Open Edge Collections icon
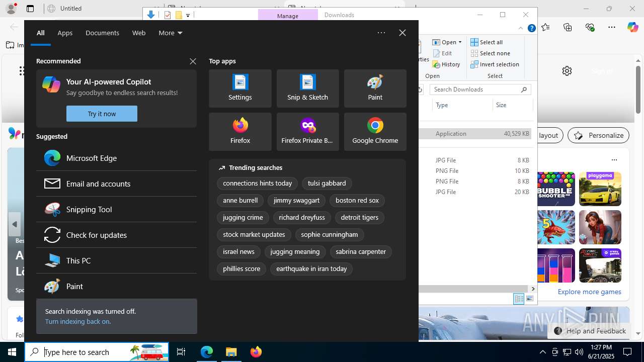 pyautogui.click(x=568, y=28)
